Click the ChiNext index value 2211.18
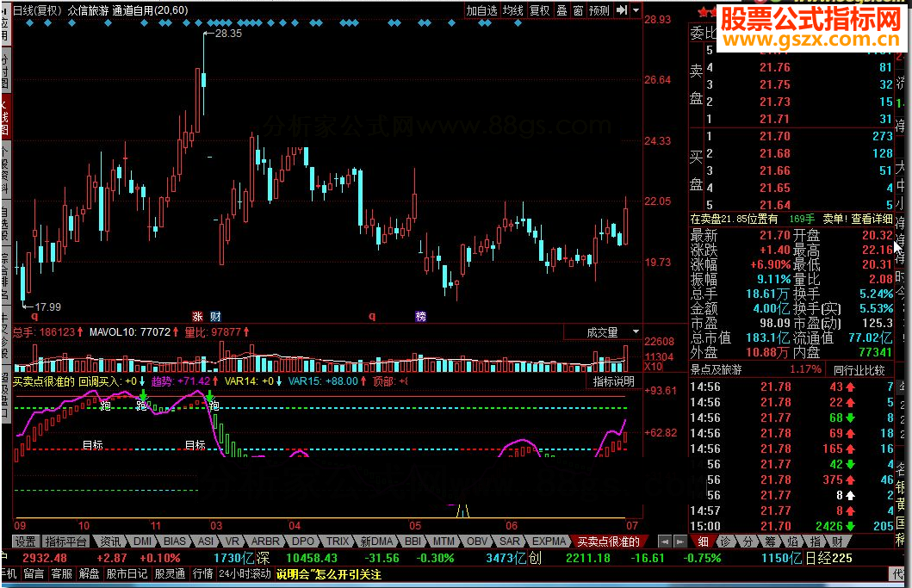Image resolution: width=912 pixels, height=588 pixels. 588,559
